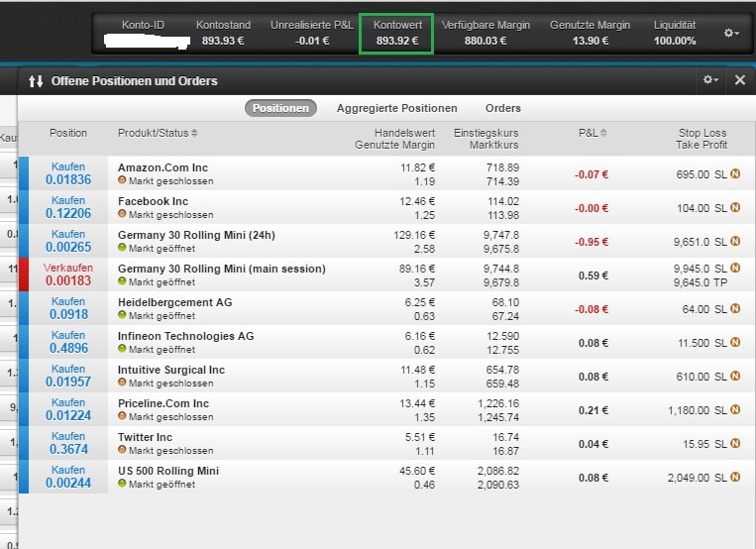756x549 pixels.
Task: Sort by the Produkt/Status column header
Action: 158,133
